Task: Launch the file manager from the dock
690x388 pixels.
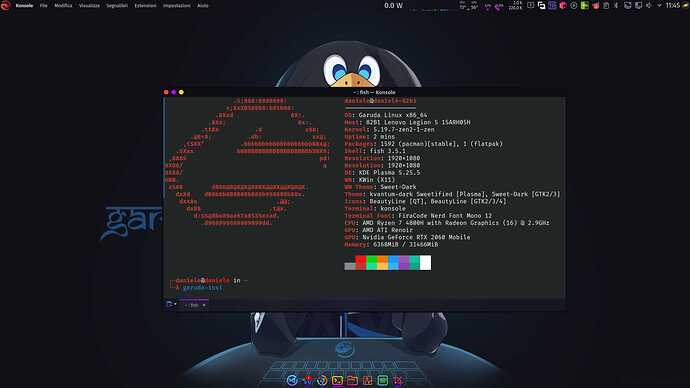Action: [x=352, y=381]
